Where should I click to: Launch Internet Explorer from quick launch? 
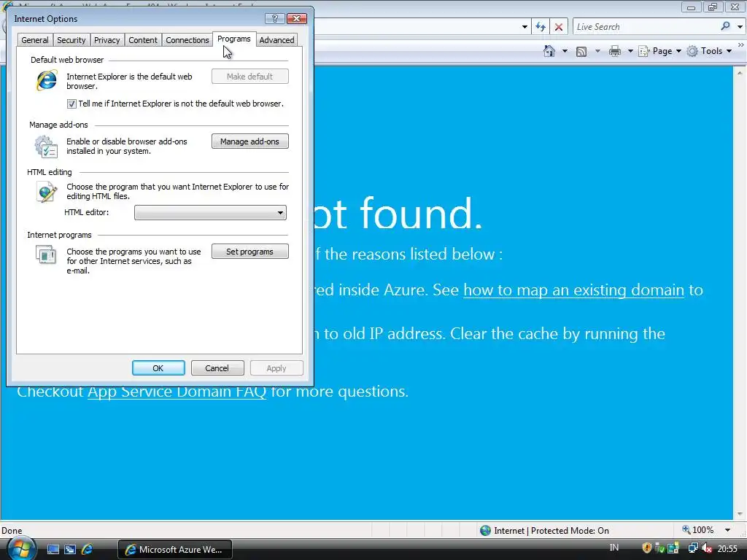[88, 549]
